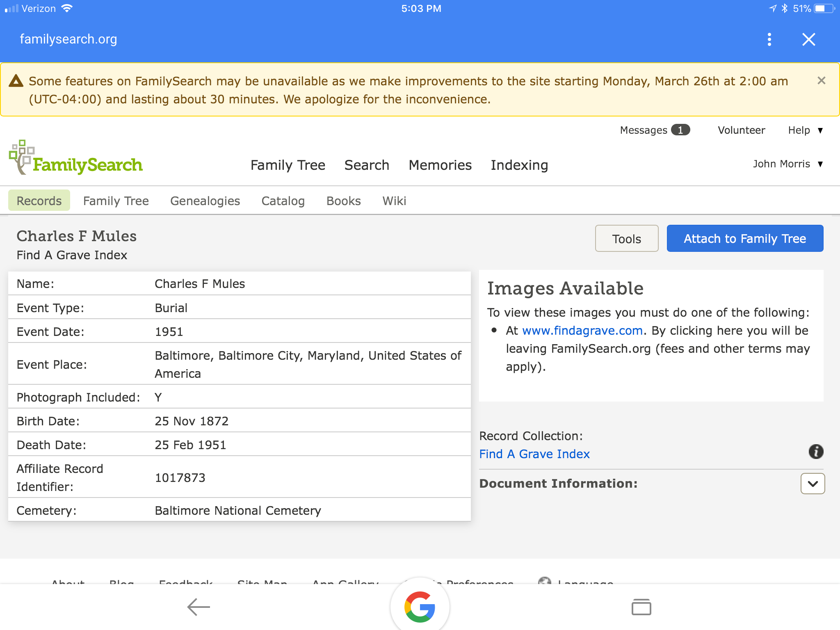The height and width of the screenshot is (630, 840).
Task: Open the John Morris account dropdown
Action: coord(788,164)
